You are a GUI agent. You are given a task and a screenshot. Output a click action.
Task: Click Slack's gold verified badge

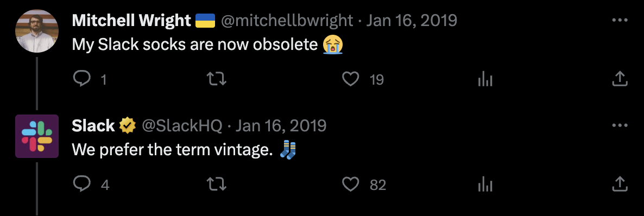point(128,126)
